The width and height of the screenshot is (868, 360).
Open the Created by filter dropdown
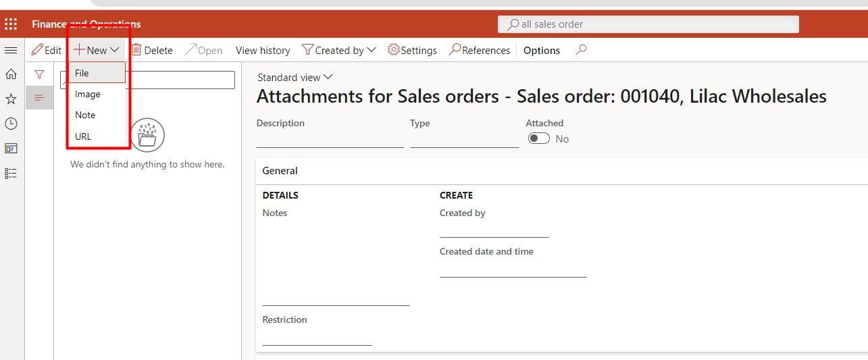coord(338,50)
